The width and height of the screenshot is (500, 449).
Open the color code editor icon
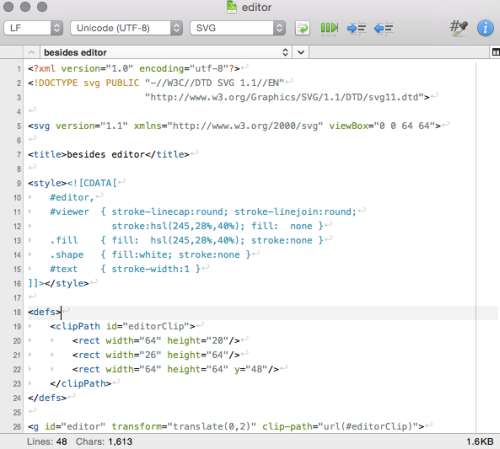[x=459, y=27]
